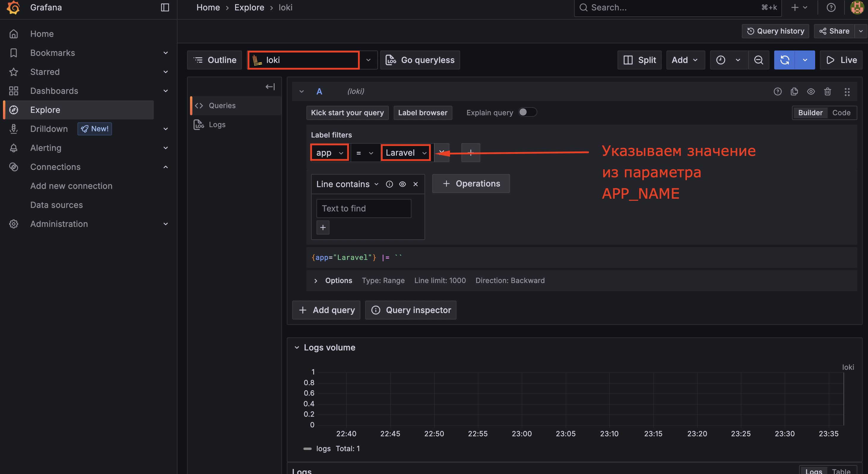Image resolution: width=868 pixels, height=474 pixels.
Task: Open the help question mark icon in header
Action: 831,7
